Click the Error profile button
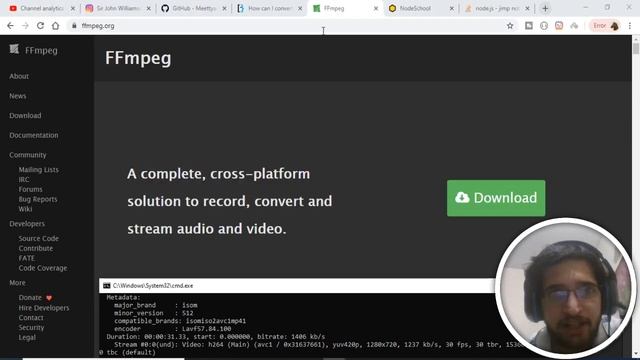640x360 pixels. tap(605, 26)
